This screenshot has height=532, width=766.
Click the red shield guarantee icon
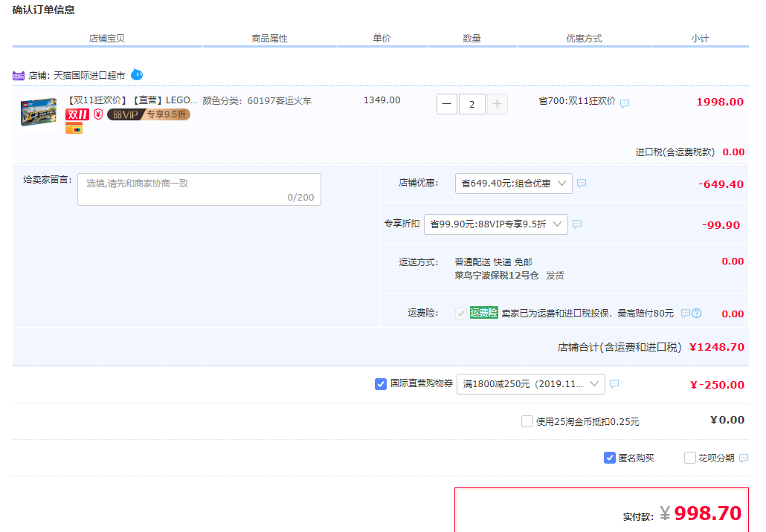(98, 114)
